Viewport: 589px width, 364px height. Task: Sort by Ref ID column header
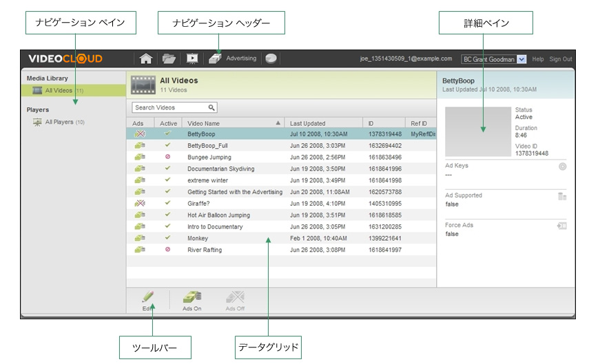click(x=421, y=123)
